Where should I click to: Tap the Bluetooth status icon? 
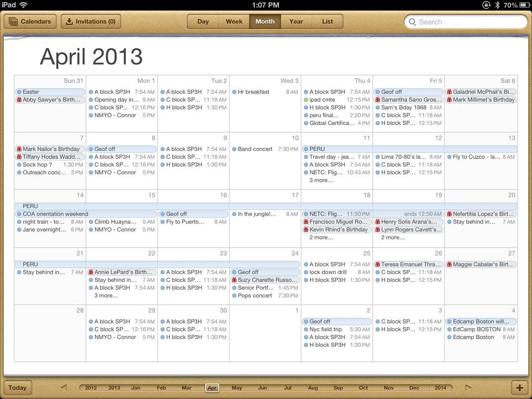[496, 5]
